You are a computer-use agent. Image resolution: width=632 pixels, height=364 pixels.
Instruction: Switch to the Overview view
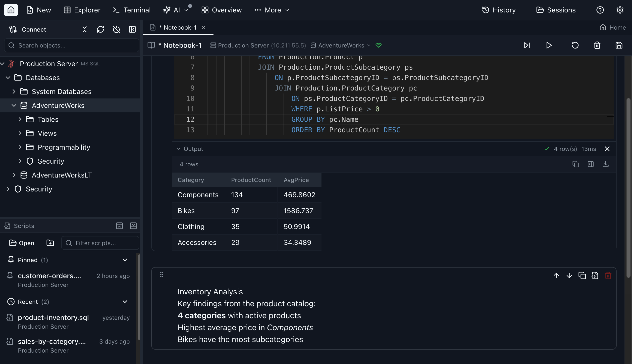click(221, 10)
